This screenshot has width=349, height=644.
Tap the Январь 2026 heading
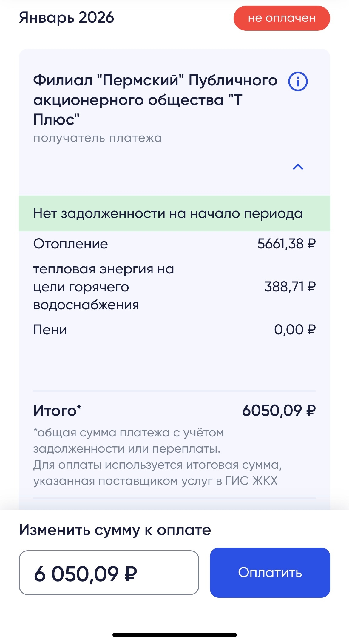pyautogui.click(x=67, y=18)
